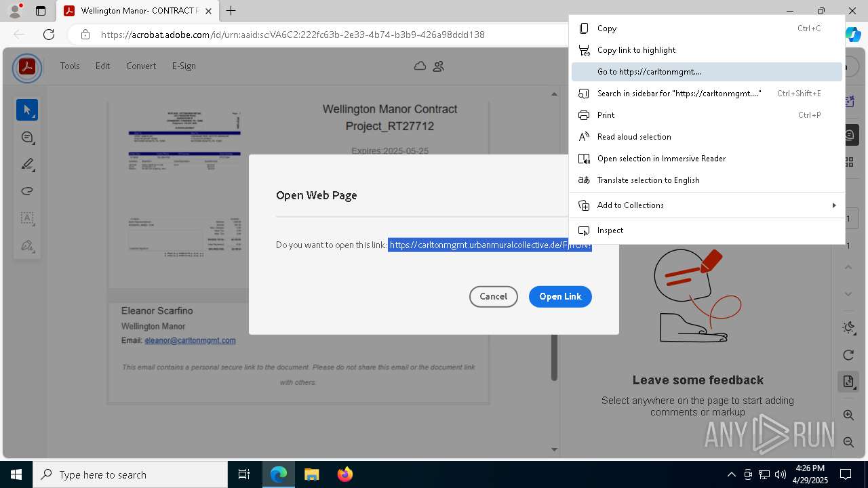This screenshot has height=488, width=868.
Task: Click the page zoom in magnifier
Action: click(848, 415)
